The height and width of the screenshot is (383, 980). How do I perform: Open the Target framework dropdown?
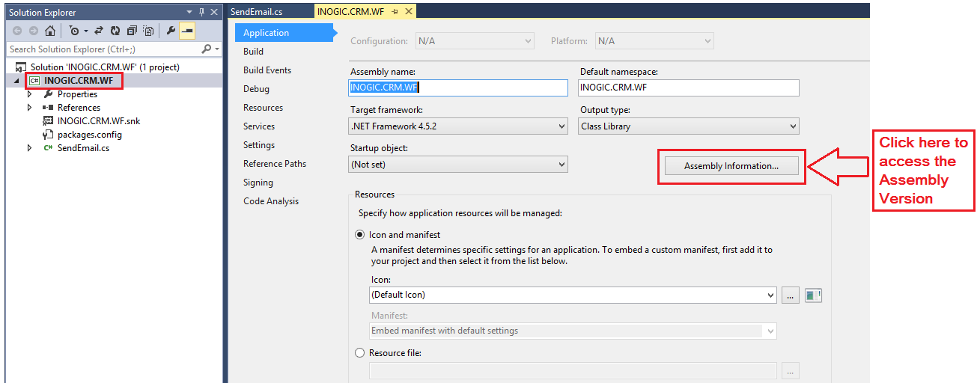click(x=561, y=126)
